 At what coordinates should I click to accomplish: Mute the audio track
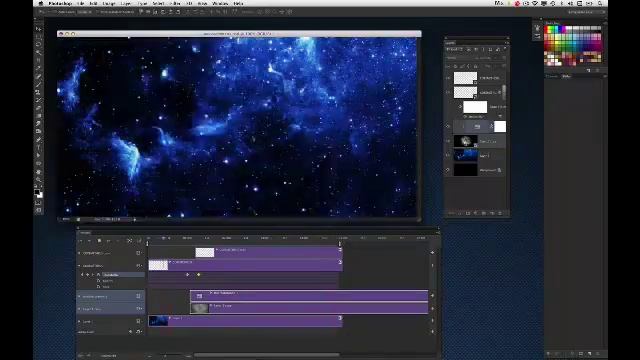tap(131, 332)
